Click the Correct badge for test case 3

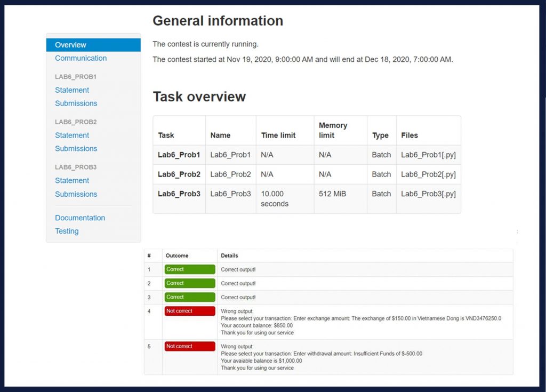tap(189, 297)
